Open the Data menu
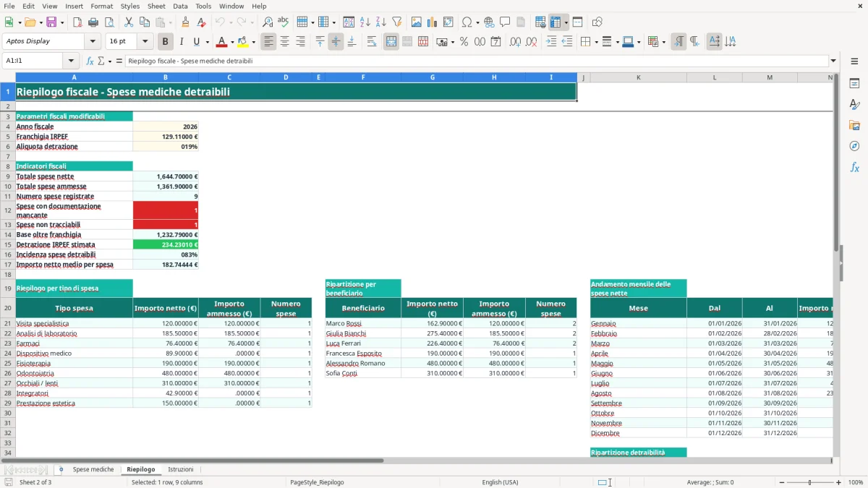Viewport: 868px width, 488px height. tap(180, 6)
